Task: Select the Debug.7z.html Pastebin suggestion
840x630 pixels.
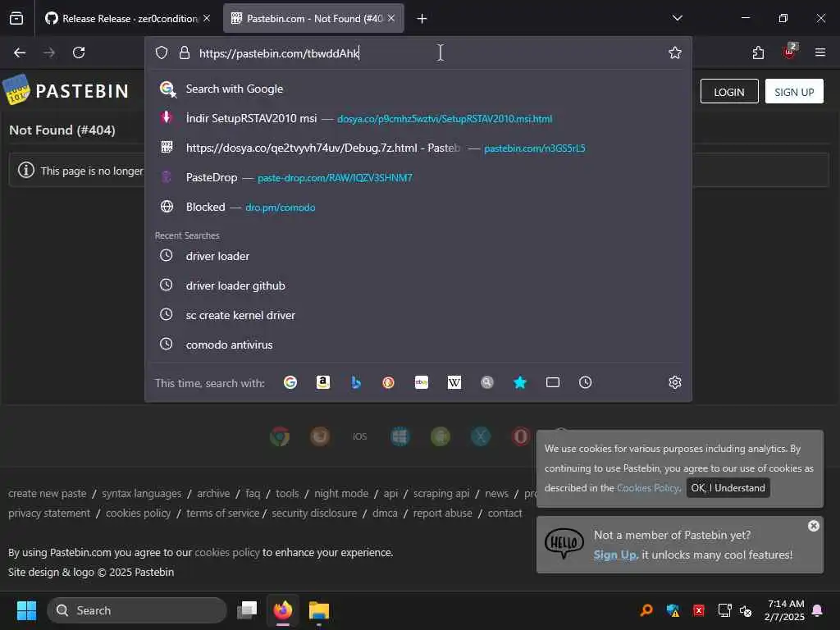Action: click(418, 148)
